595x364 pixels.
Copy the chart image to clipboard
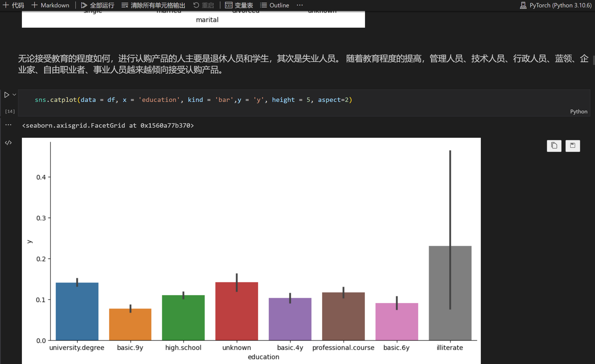[x=554, y=146]
